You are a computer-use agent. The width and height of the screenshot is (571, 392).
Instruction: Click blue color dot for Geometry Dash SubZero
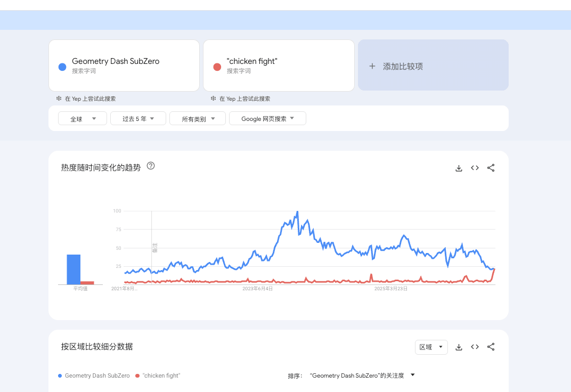pyautogui.click(x=62, y=67)
